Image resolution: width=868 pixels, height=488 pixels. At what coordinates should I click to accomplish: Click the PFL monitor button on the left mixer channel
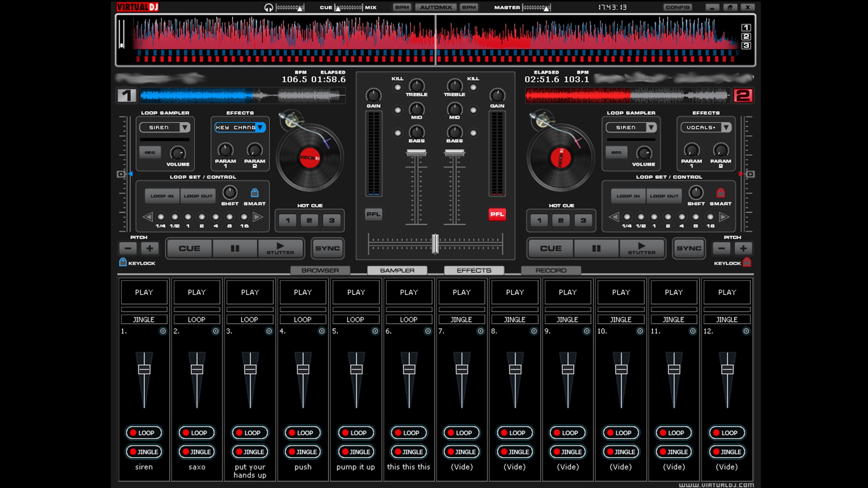click(373, 215)
